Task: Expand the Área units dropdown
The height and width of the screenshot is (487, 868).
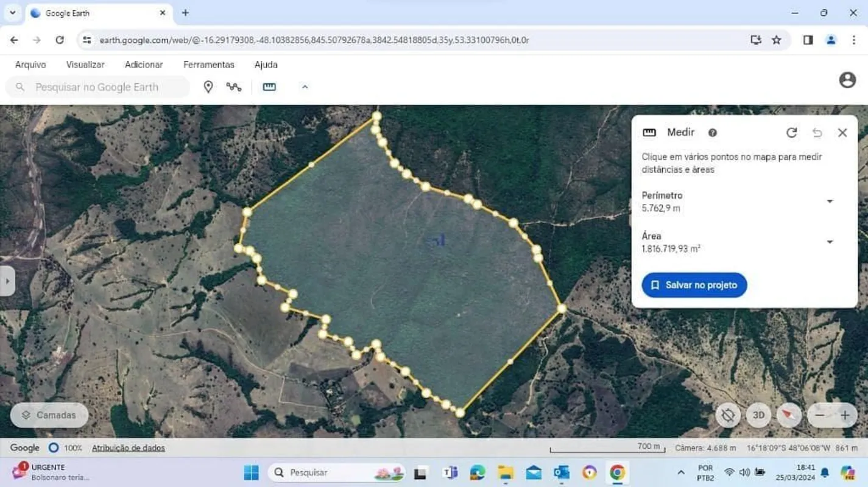Action: [830, 242]
